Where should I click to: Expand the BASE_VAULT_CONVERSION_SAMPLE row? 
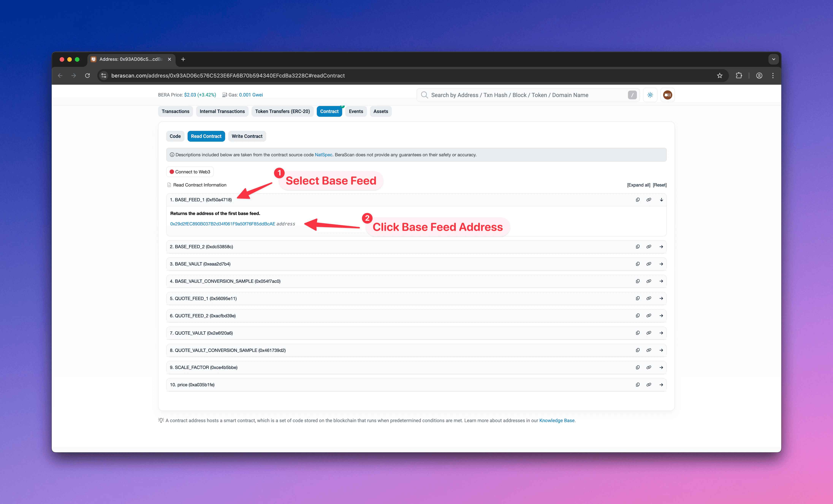tap(661, 281)
